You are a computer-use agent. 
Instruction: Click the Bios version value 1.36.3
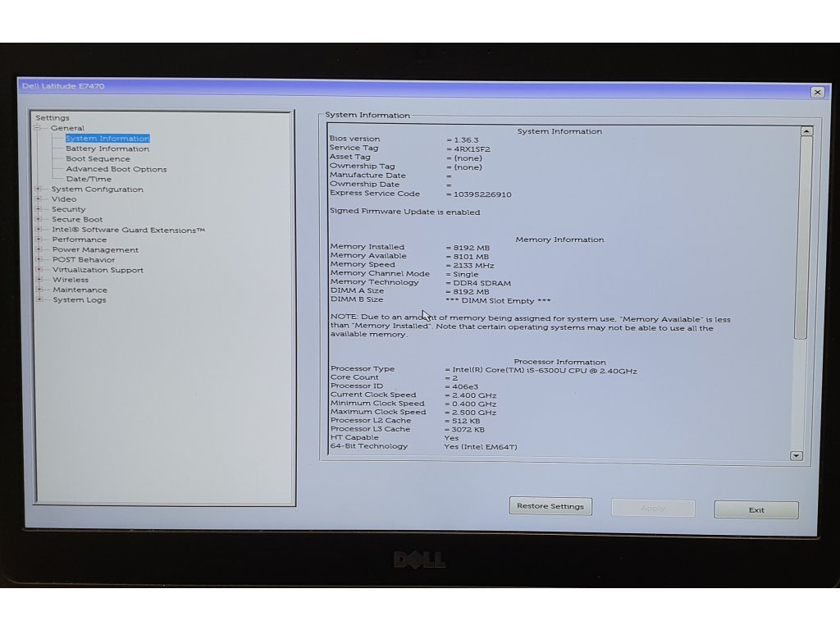coord(466,139)
